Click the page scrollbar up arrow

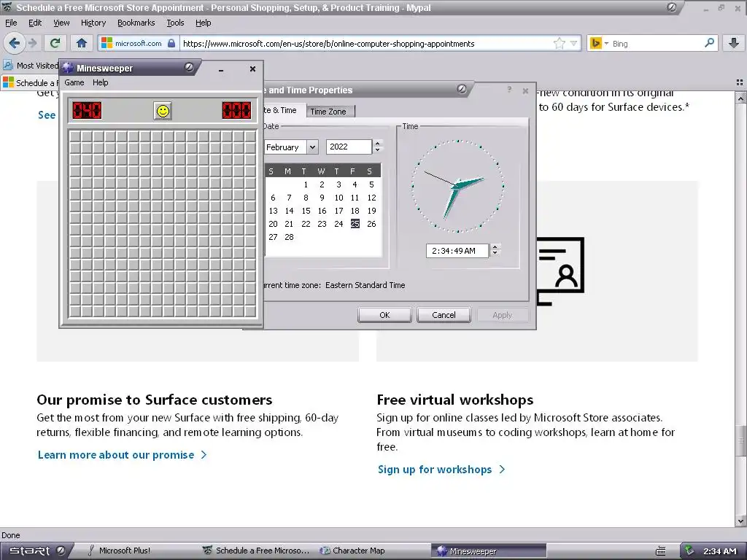(x=741, y=98)
